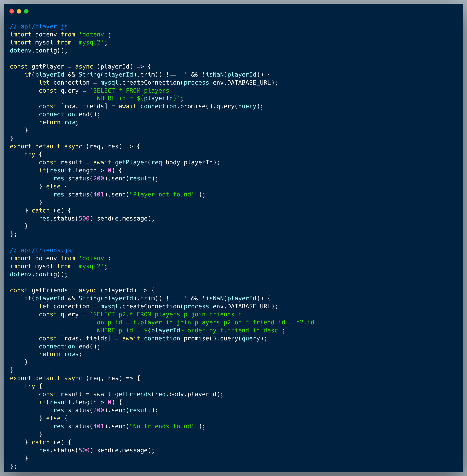Click the red close dot
The width and height of the screenshot is (467, 476).
11,11
